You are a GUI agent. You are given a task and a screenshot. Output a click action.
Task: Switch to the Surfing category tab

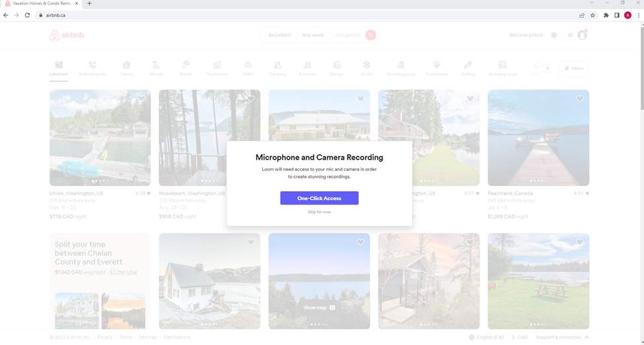tap(468, 68)
